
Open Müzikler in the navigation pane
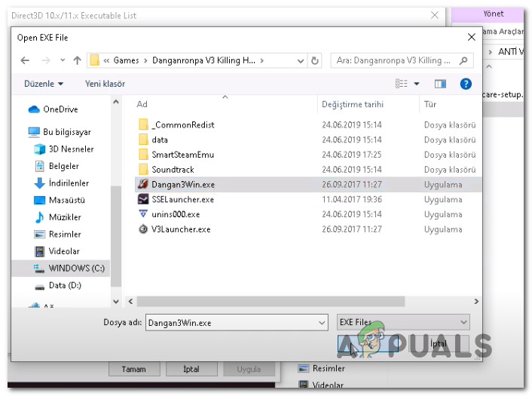57,217
